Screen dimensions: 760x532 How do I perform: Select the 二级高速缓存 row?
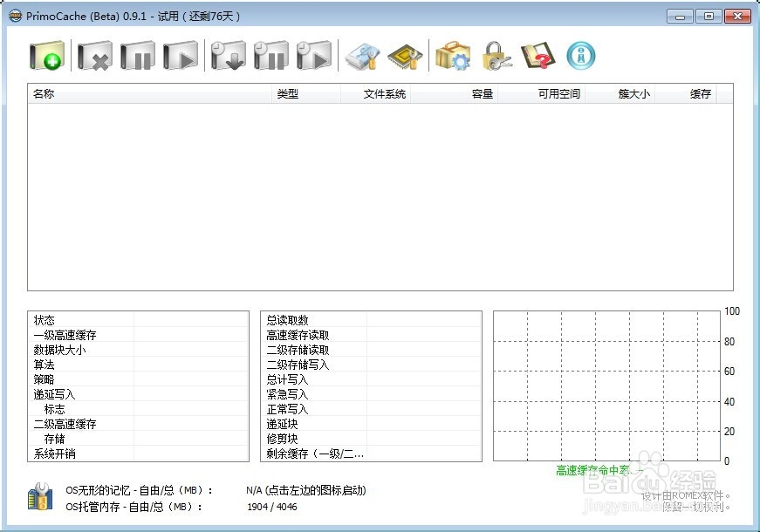tap(138, 424)
